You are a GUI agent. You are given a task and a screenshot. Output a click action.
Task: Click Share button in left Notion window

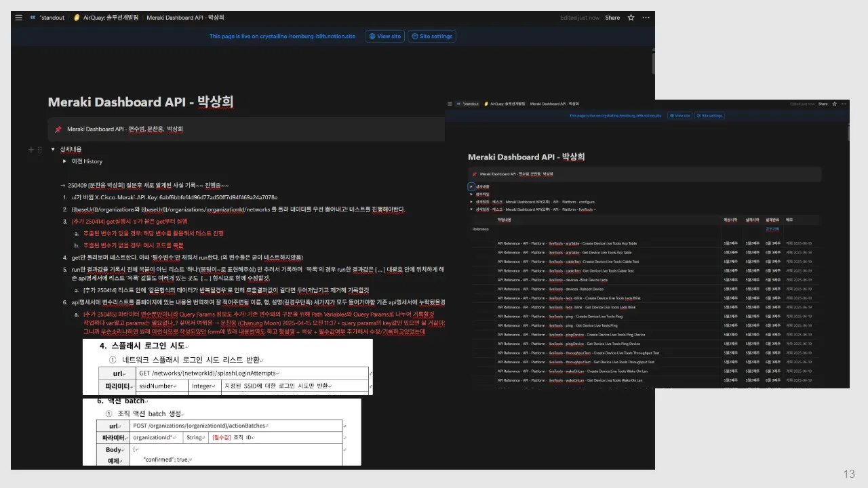tap(612, 18)
